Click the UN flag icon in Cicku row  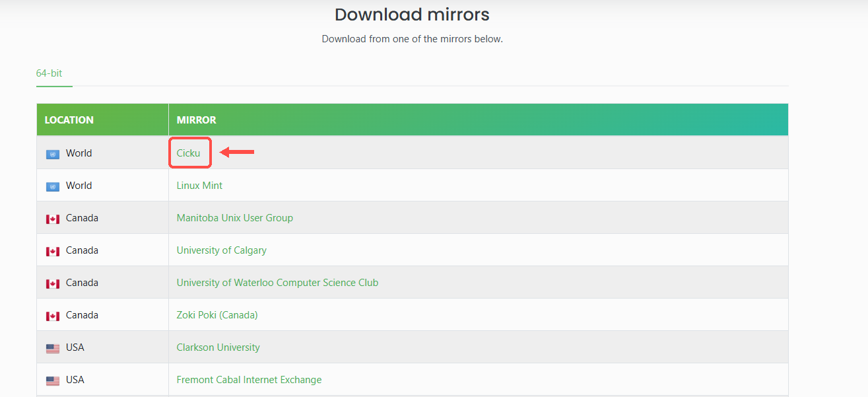click(53, 154)
